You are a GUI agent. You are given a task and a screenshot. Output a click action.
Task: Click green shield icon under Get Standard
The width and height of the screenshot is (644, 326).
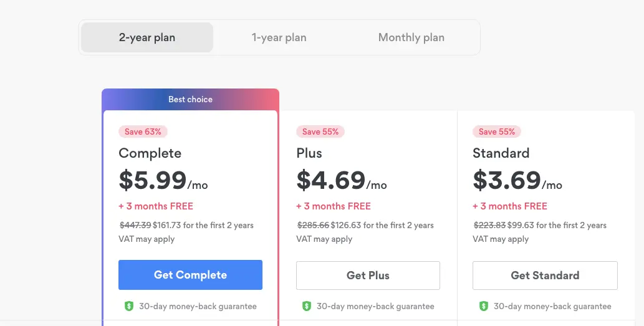click(x=484, y=306)
